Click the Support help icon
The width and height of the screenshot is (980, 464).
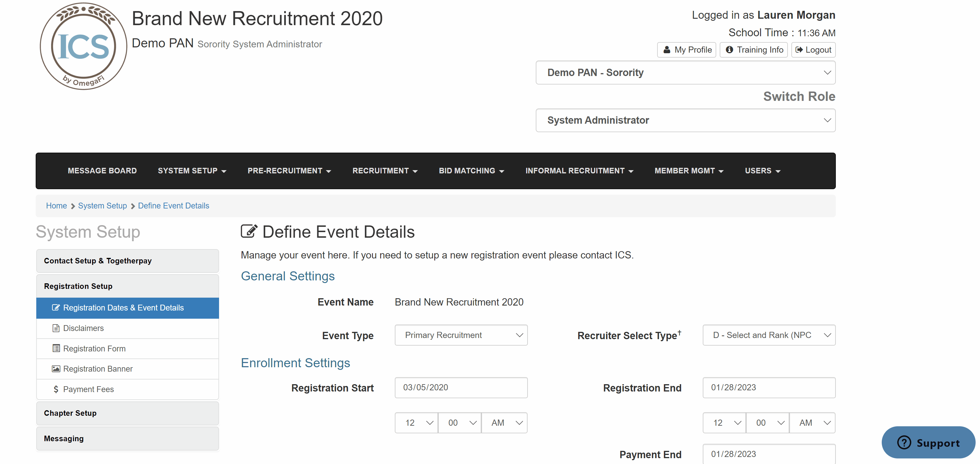(x=904, y=442)
